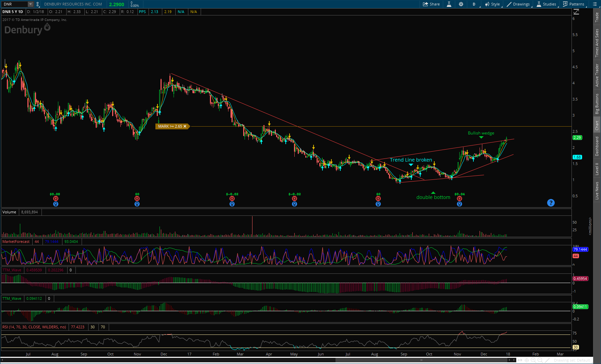Open the Dashboard side tab
The width and height of the screenshot is (601, 364).
(x=597, y=146)
